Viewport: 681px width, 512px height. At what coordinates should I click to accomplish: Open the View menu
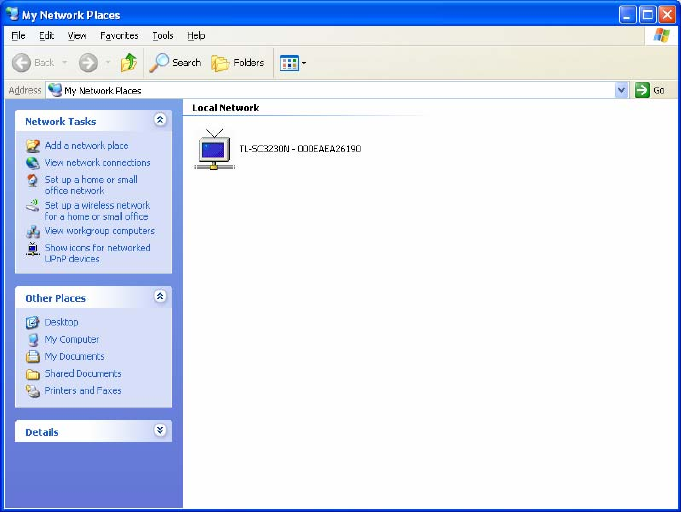(77, 36)
